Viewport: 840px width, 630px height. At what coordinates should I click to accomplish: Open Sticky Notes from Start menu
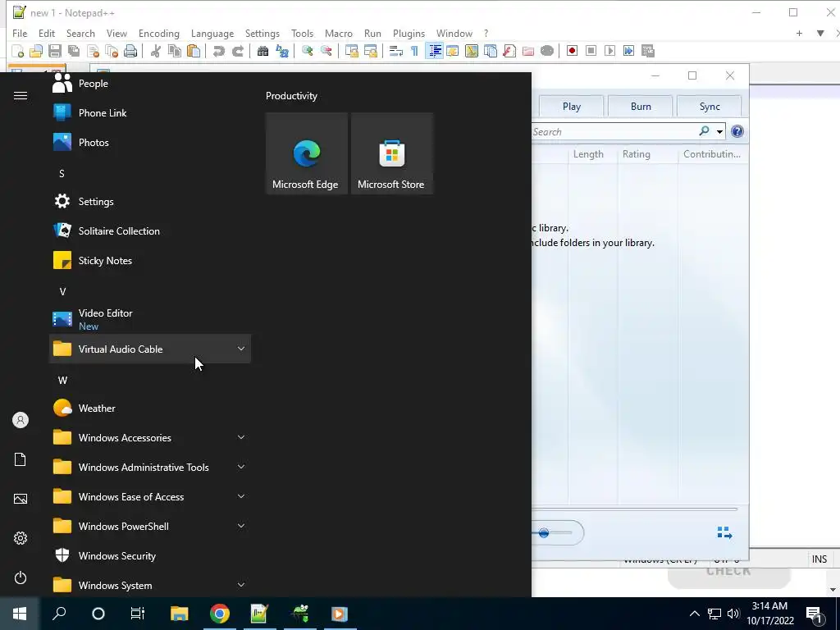click(x=150, y=260)
